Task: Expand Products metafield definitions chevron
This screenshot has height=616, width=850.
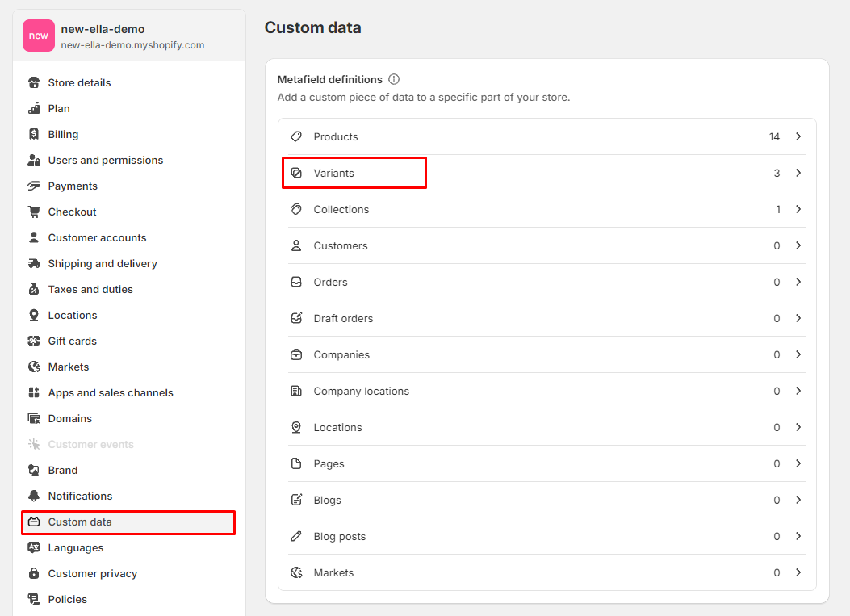Action: pyautogui.click(x=798, y=136)
